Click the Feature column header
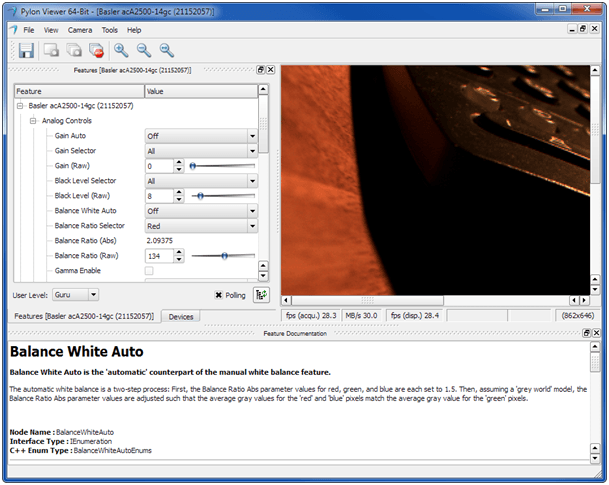This screenshot has height=485, width=609. pyautogui.click(x=79, y=91)
